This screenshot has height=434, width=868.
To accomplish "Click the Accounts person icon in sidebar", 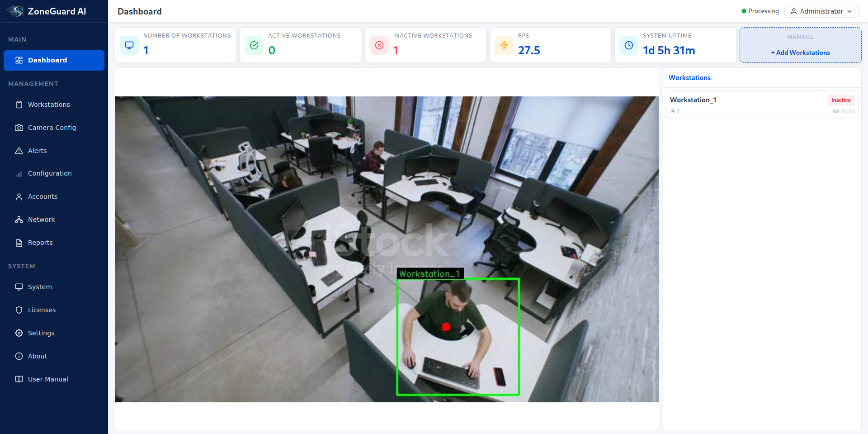I will pos(19,196).
